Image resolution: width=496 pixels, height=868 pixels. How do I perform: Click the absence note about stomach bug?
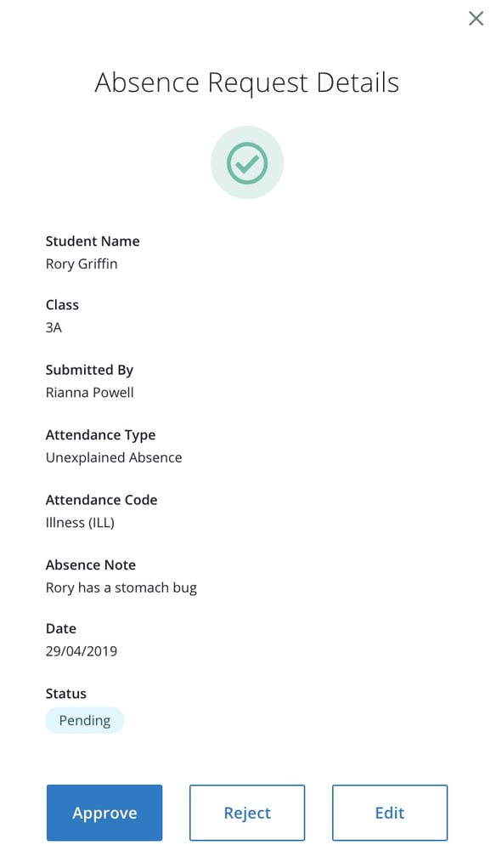[x=121, y=587]
